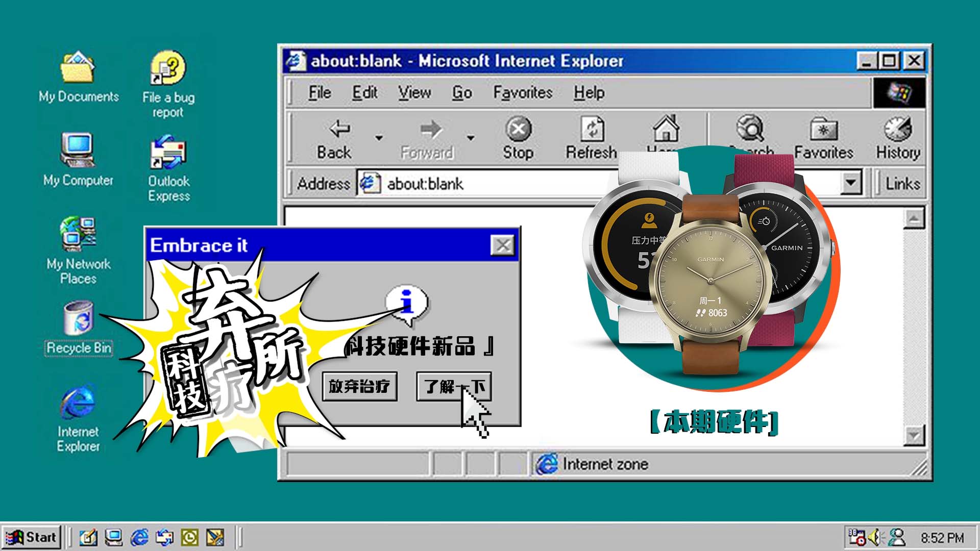Click the Start button on taskbar
980x551 pixels.
32,537
